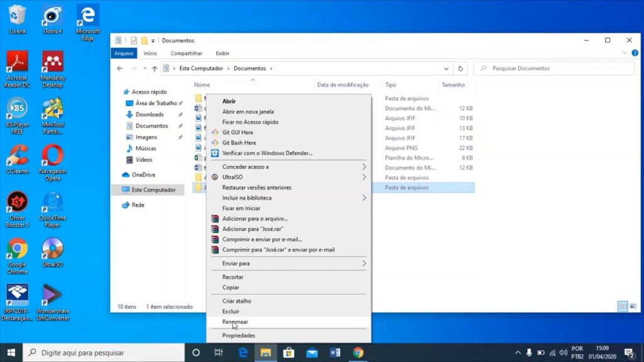Viewport: 644px width, 362px height.
Task: Launch Mendeley Desktop shortcut
Action: (53, 69)
